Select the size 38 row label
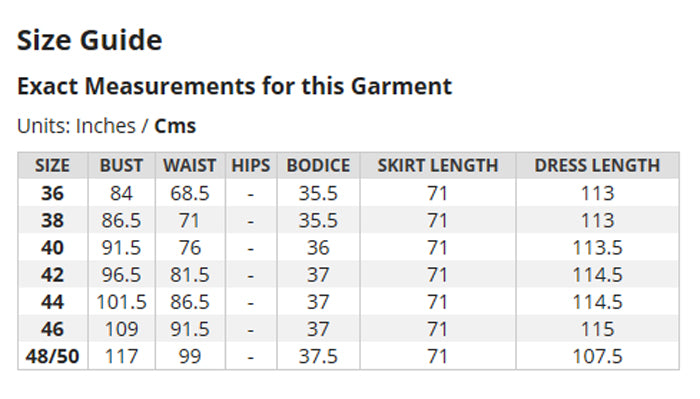Screen dimensions: 700x399 click(x=53, y=220)
